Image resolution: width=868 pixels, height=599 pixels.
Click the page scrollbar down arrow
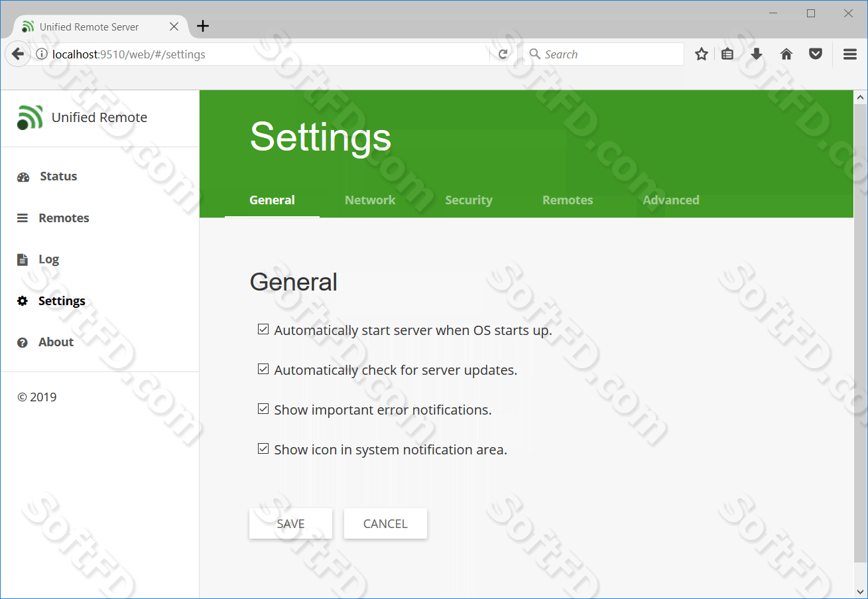click(861, 591)
